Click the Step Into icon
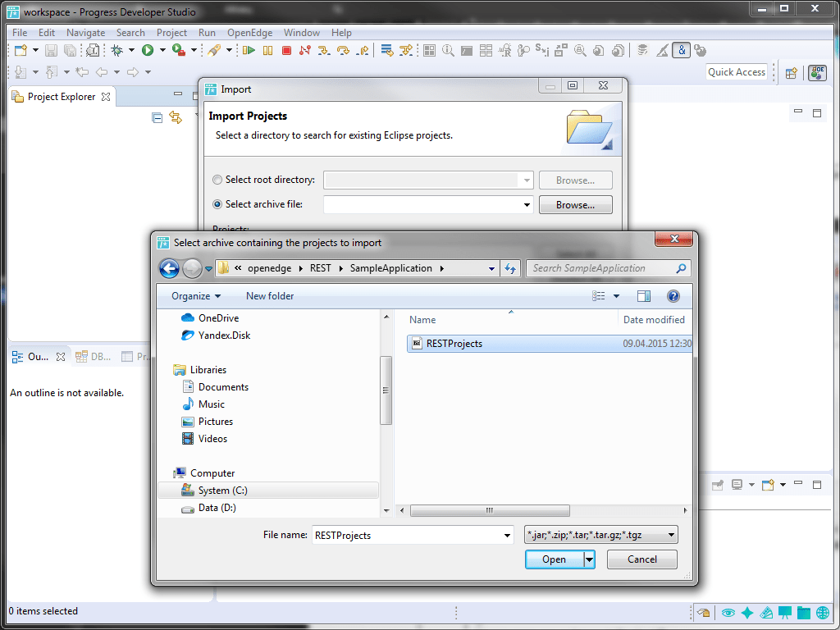 tap(323, 50)
